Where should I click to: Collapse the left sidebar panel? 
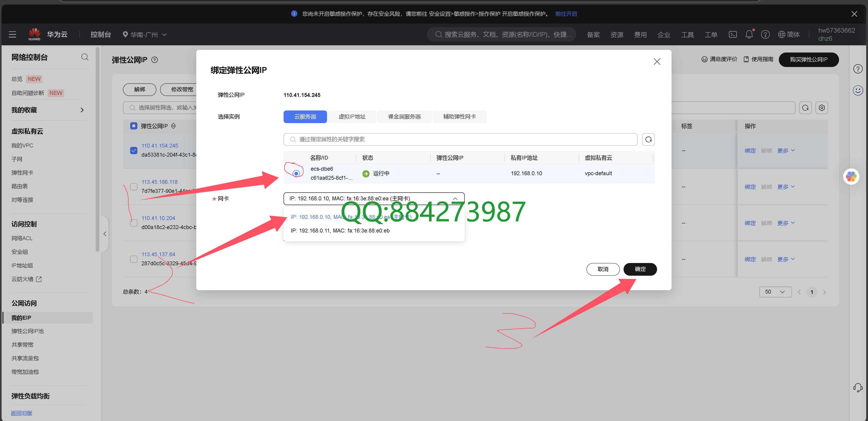click(x=105, y=234)
